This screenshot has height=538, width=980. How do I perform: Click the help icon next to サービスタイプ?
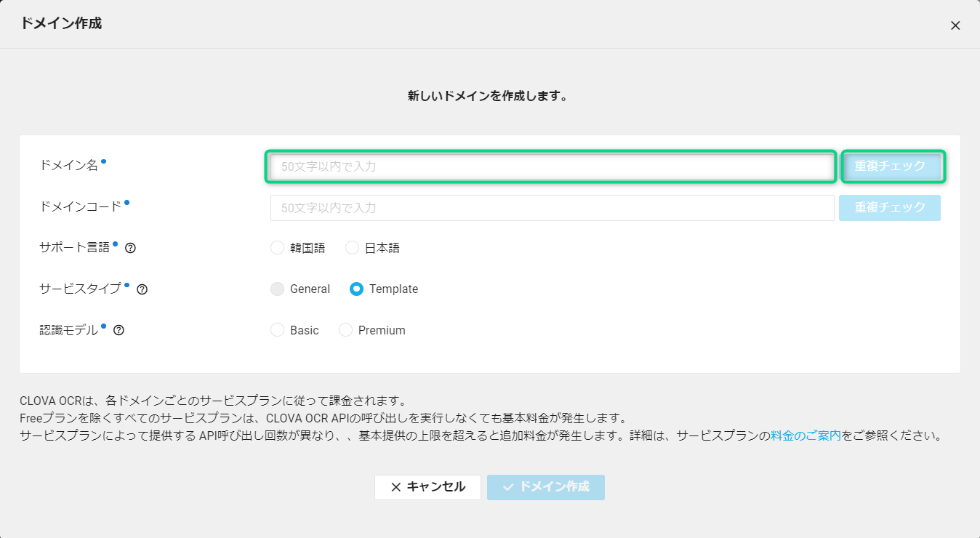pyautogui.click(x=142, y=289)
